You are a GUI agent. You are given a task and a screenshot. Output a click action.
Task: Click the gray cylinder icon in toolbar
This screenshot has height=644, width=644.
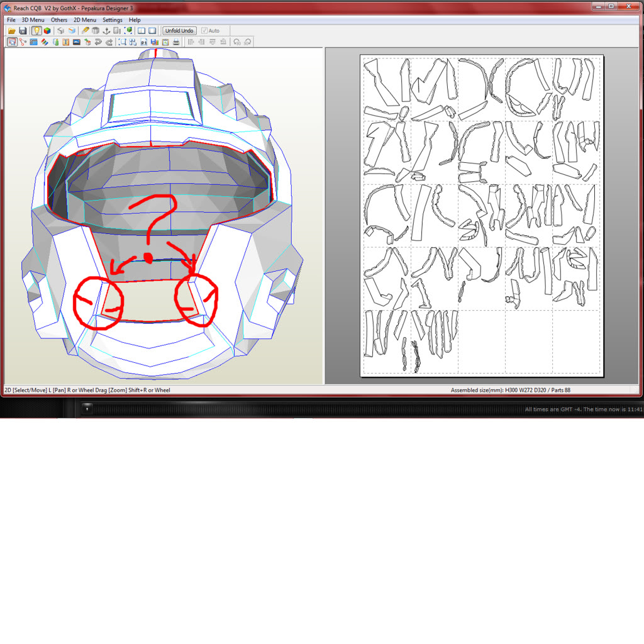pos(96,31)
